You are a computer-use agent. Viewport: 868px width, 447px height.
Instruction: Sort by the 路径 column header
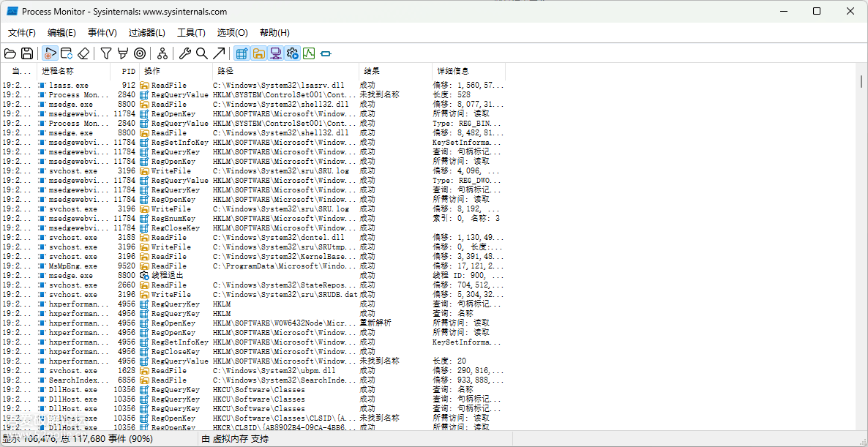coord(285,72)
